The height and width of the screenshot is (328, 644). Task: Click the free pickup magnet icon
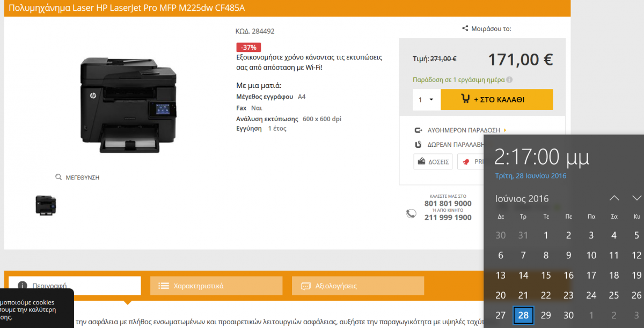(419, 144)
